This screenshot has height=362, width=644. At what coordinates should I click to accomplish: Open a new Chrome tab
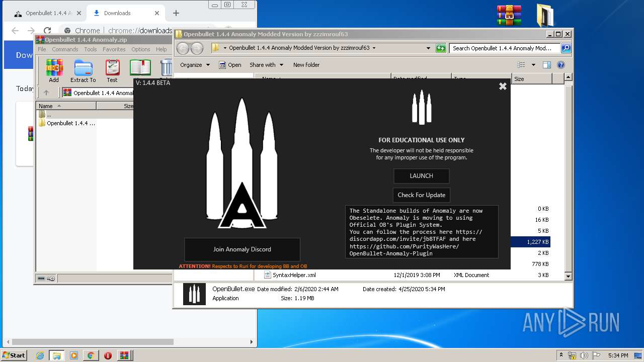(x=176, y=13)
